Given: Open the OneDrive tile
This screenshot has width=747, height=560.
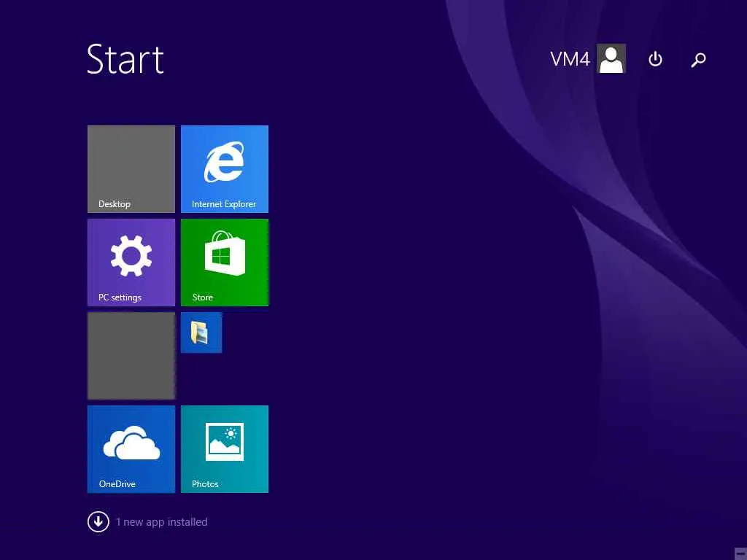Looking at the screenshot, I should tap(131, 449).
